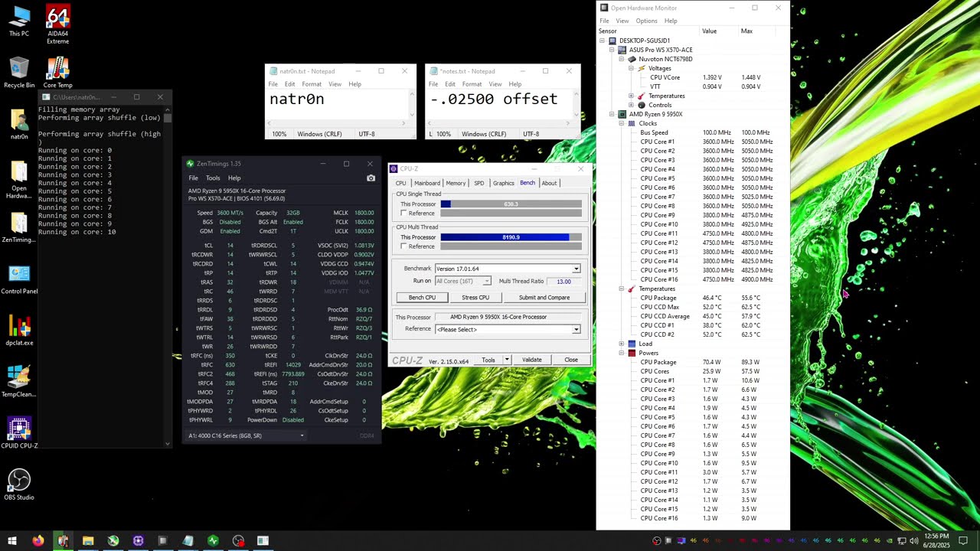The height and width of the screenshot is (551, 980).
Task: Click the Stress CPU button
Action: pos(475,298)
